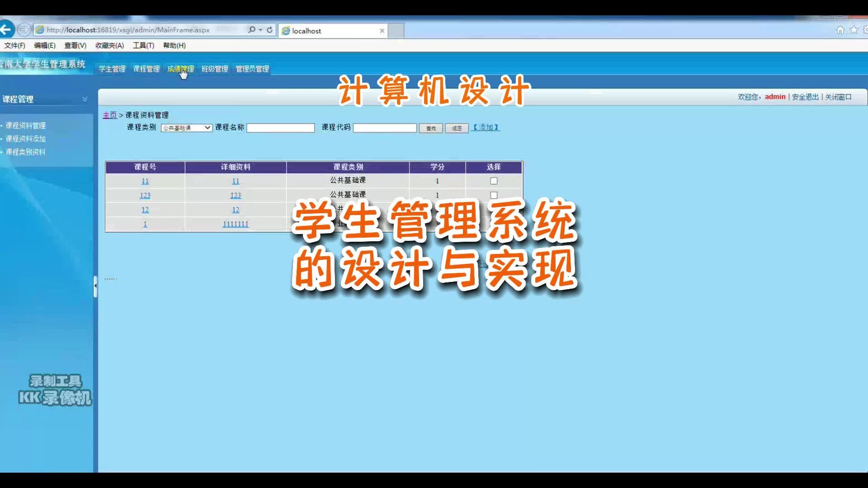Click the 查找 search button
Viewport: 868px width, 488px height.
[x=431, y=128]
